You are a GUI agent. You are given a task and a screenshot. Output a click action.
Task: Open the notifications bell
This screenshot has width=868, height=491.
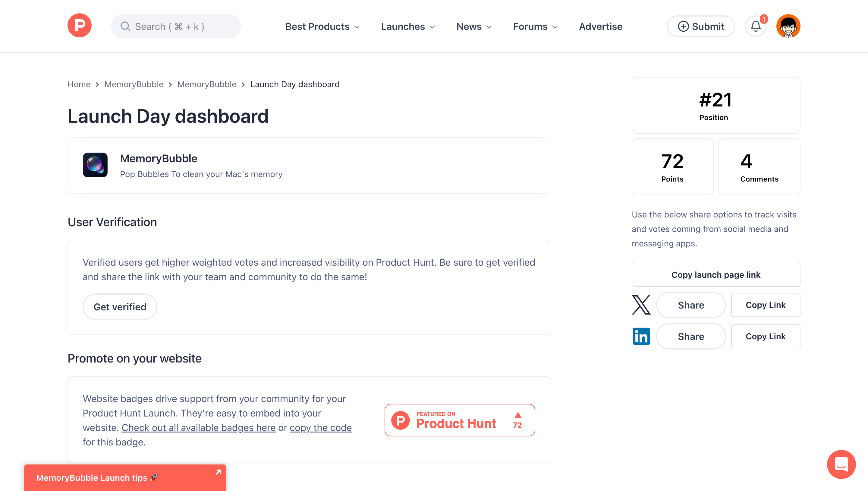coord(756,26)
